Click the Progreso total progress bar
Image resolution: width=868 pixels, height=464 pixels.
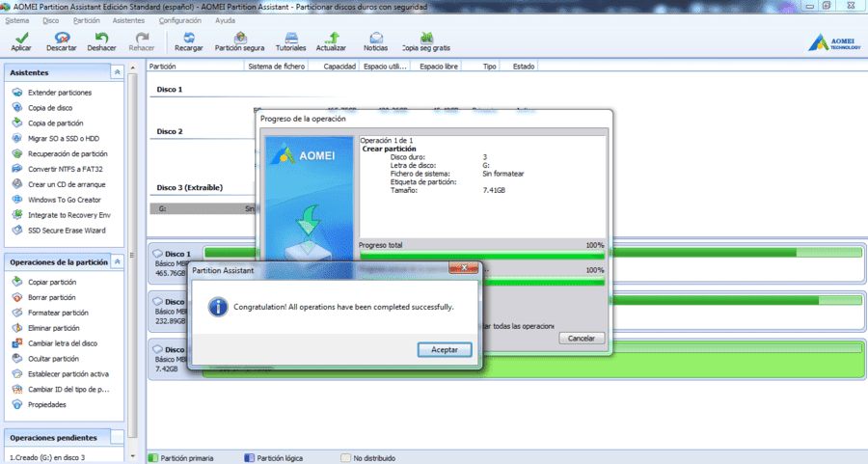[x=482, y=256]
